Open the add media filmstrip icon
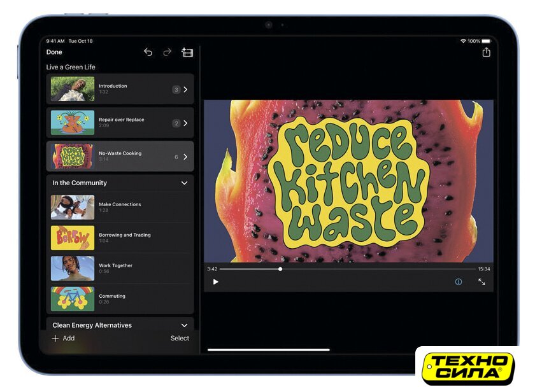The image size is (535, 392). point(187,52)
